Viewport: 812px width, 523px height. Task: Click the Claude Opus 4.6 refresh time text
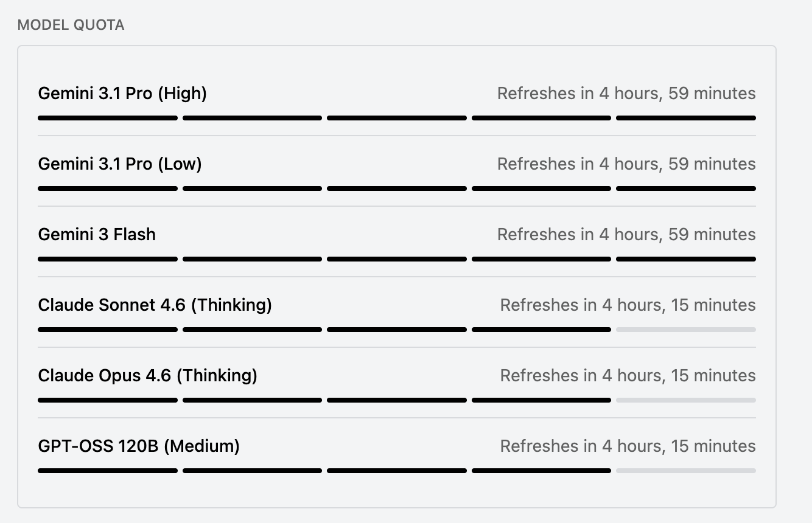pyautogui.click(x=628, y=376)
